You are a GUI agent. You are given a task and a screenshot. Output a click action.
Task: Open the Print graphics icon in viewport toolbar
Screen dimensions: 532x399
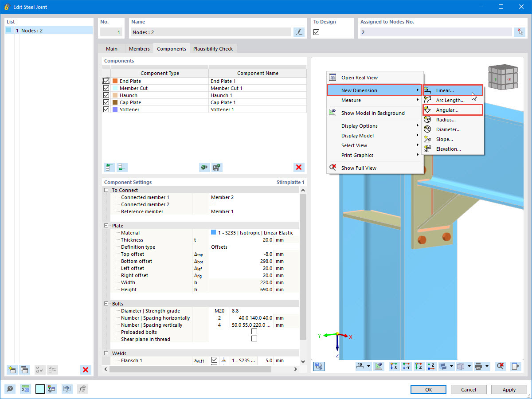coord(477,366)
